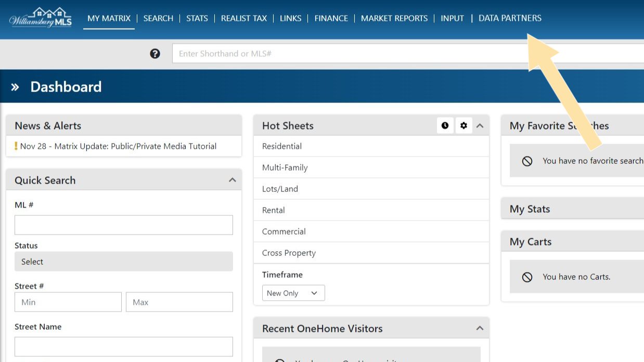Open the Status Select dropdown
Viewport: 644px width, 362px height.
123,262
